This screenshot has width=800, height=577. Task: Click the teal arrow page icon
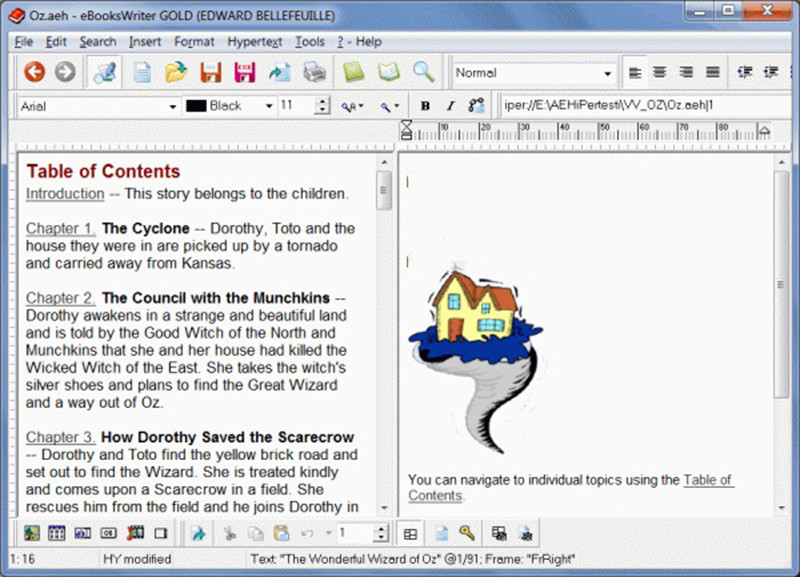[198, 534]
